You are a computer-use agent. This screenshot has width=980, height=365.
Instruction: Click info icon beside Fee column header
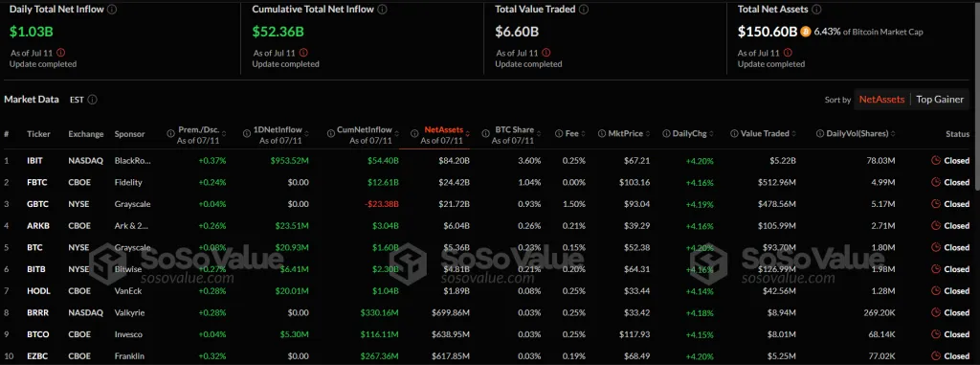[x=559, y=134]
